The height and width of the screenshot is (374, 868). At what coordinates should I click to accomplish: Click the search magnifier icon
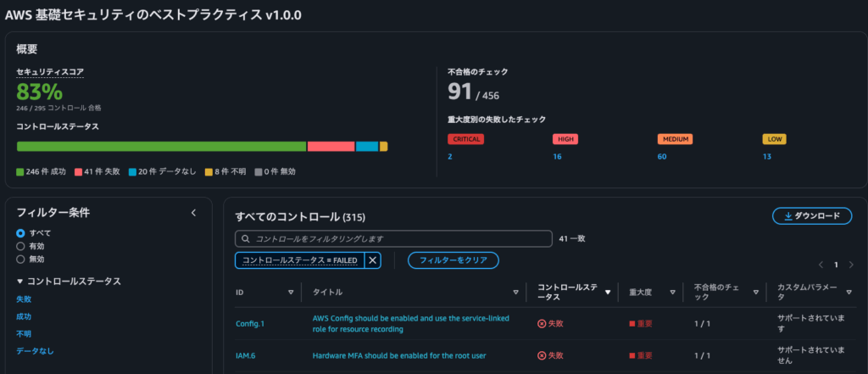(246, 239)
